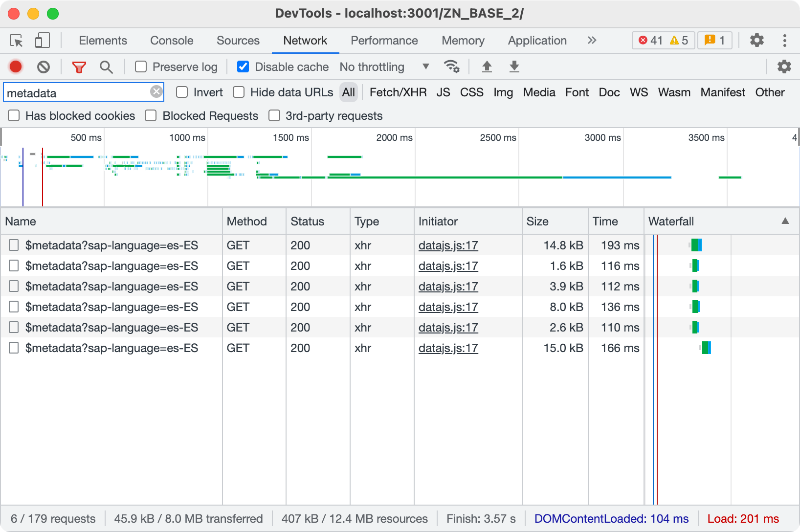Switch to the Console tab
Screen dimensions: 800x532
[172, 41]
